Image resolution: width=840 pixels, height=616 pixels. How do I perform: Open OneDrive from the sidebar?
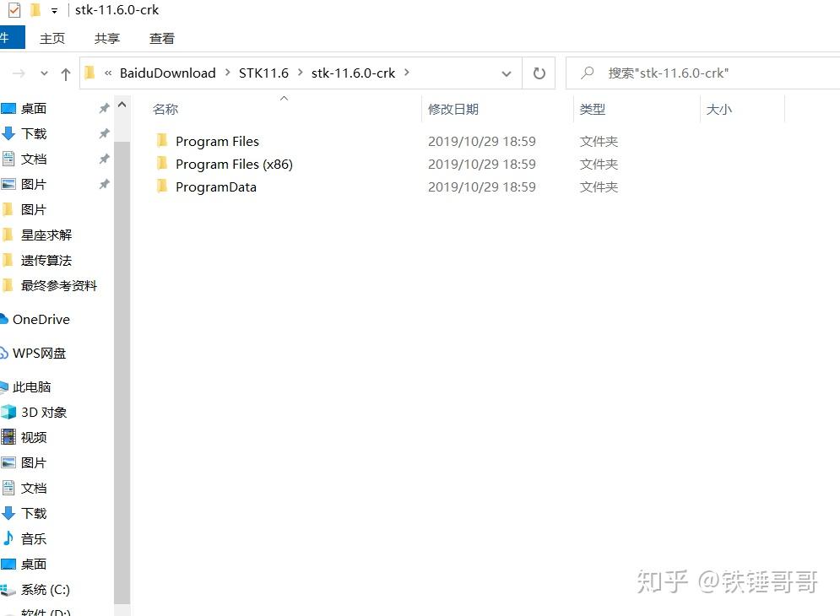[x=40, y=319]
